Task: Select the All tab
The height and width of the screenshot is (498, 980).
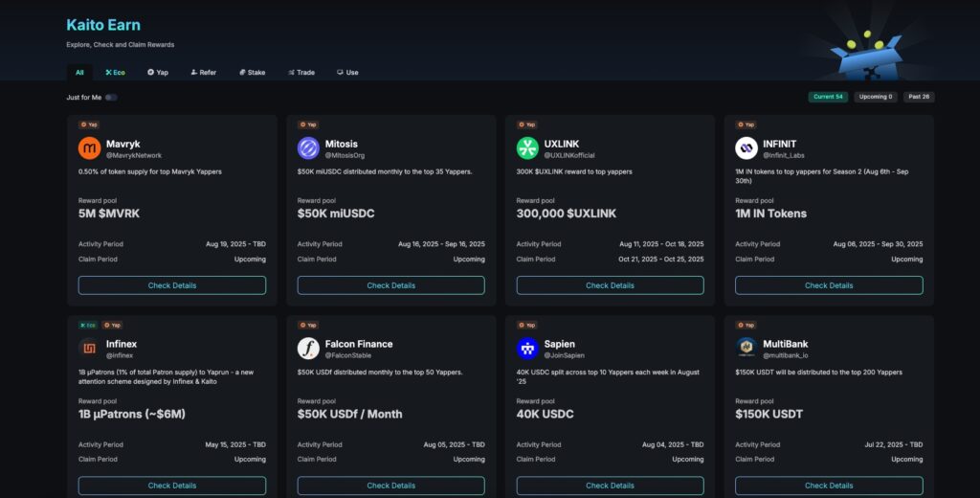Action: click(79, 73)
